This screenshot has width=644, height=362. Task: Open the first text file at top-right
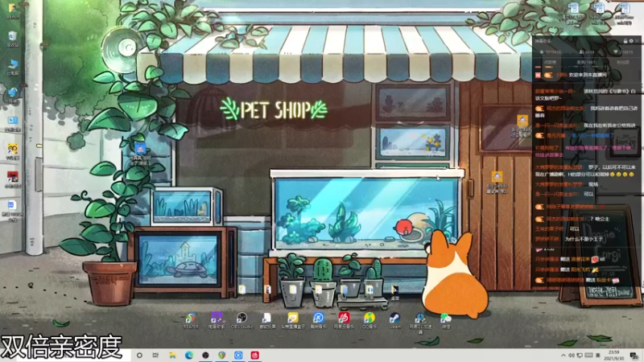(x=573, y=14)
